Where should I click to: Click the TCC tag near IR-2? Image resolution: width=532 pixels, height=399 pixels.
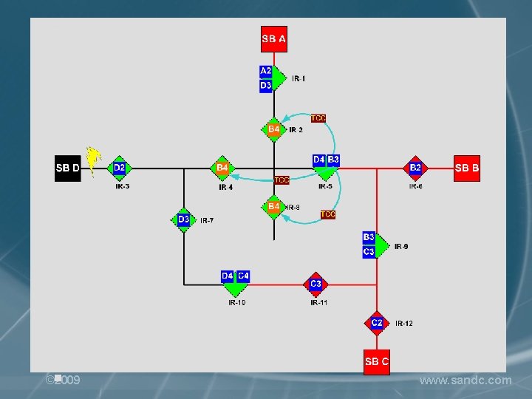coord(318,118)
